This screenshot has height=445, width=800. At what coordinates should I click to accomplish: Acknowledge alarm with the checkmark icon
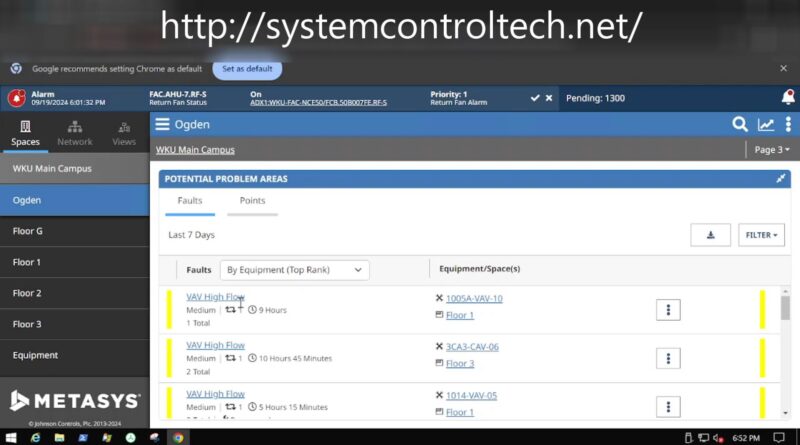coord(535,98)
